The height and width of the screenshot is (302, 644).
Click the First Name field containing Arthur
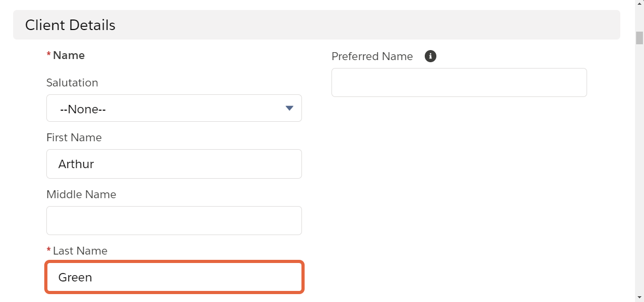174,164
